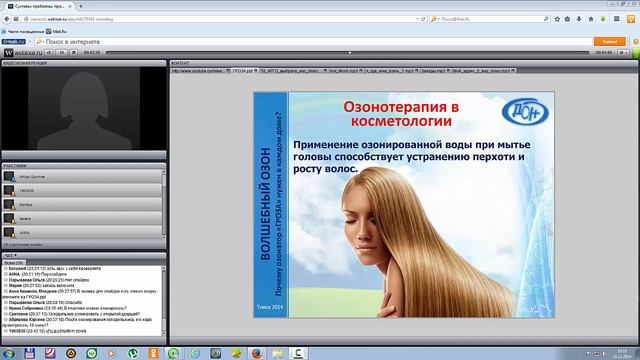Screen dimensions: 640x360
Task: Click the orange 'Найти' search button
Action: click(x=609, y=42)
